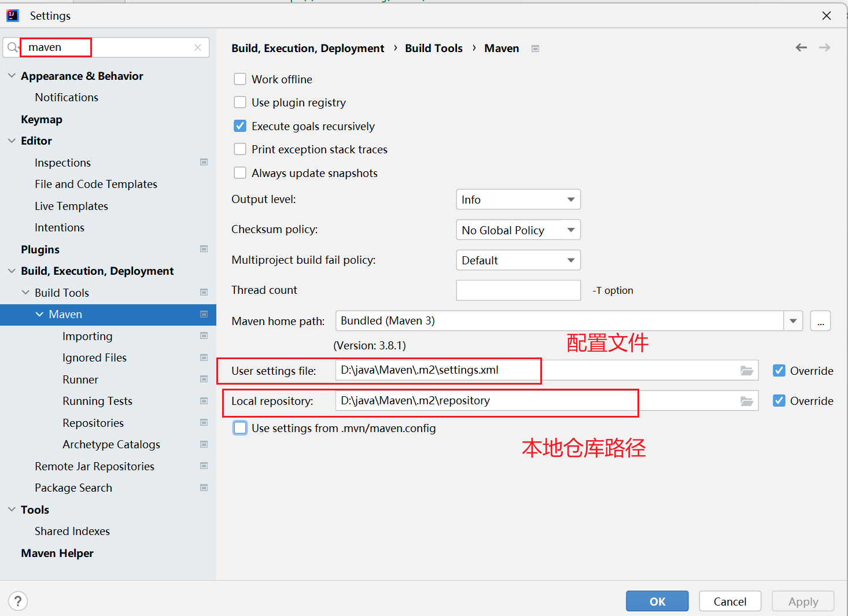Open Keymap settings page
The image size is (848, 616).
pos(42,119)
